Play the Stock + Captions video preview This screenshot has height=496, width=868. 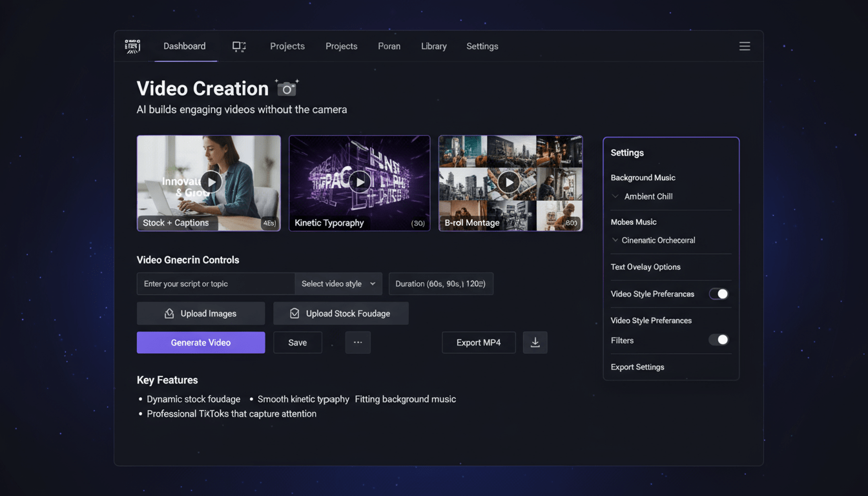tap(211, 182)
